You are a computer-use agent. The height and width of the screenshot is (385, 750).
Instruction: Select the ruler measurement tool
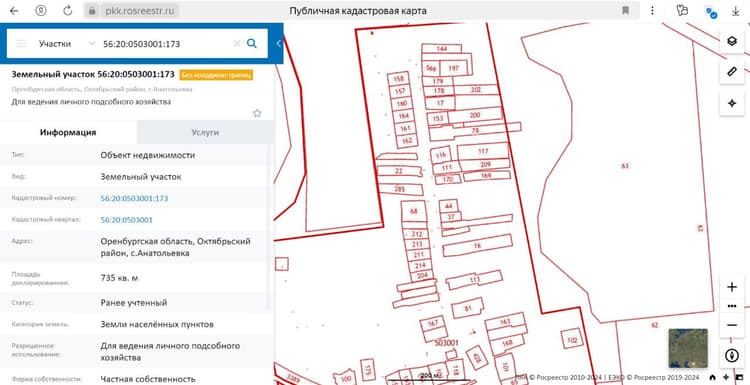pos(731,72)
